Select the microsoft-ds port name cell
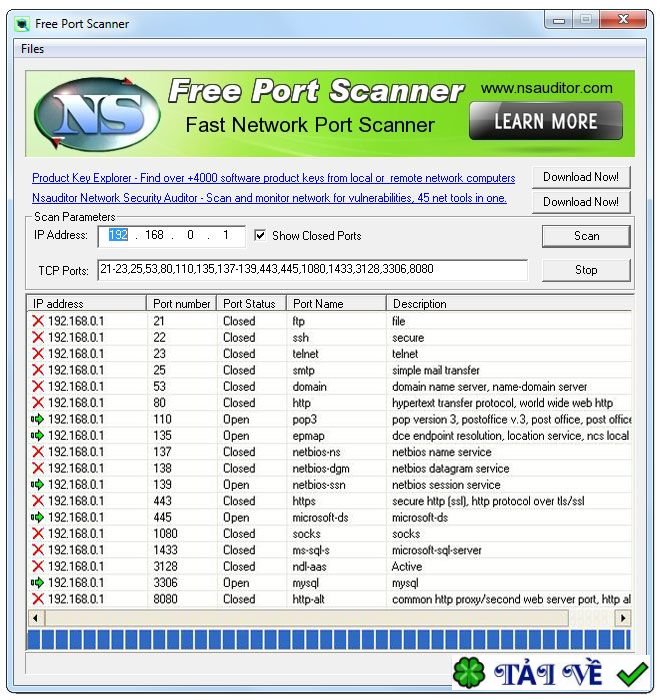The height and width of the screenshot is (700, 660). 320,517
